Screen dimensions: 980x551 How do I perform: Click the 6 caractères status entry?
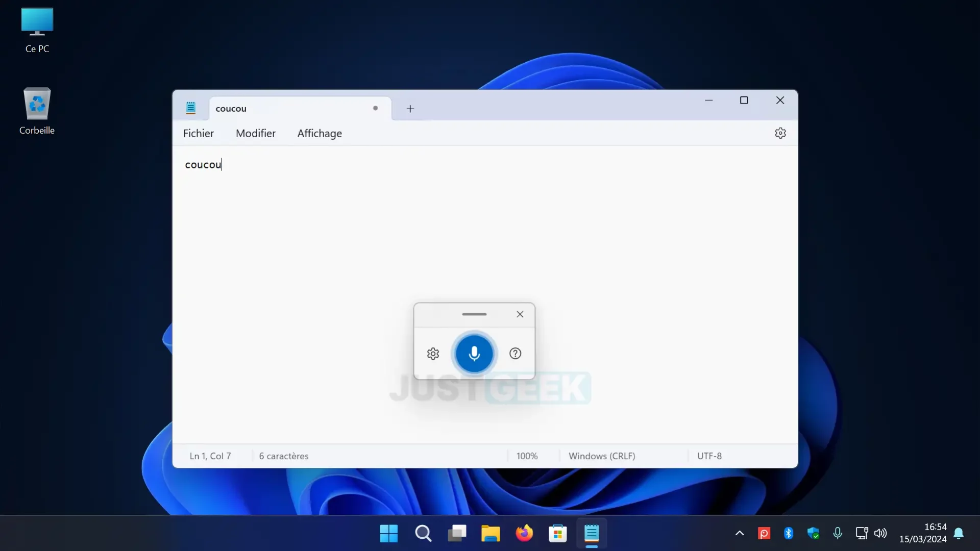pyautogui.click(x=284, y=456)
